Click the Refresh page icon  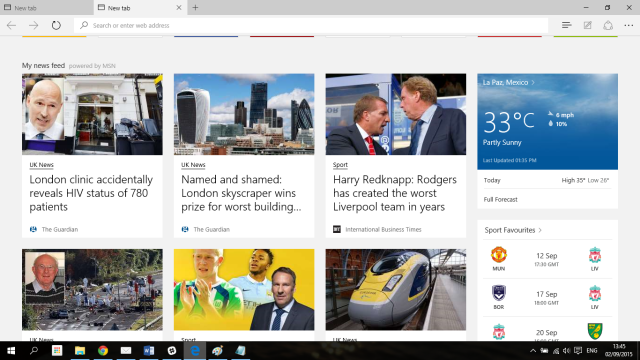coord(56,25)
